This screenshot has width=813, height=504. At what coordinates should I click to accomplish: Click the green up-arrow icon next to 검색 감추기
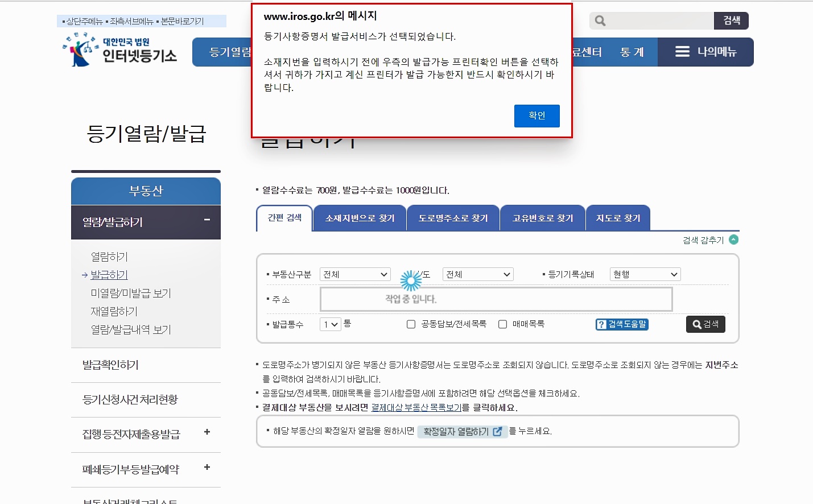733,239
